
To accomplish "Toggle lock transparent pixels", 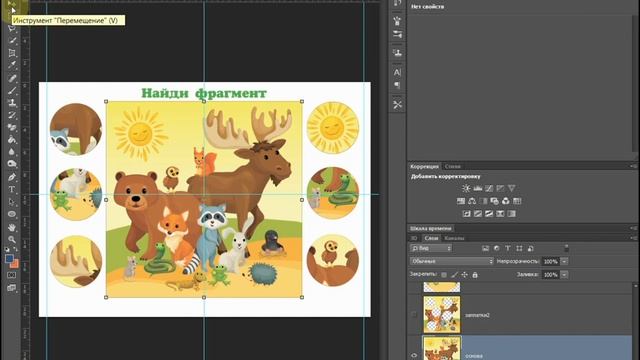I will [x=444, y=275].
